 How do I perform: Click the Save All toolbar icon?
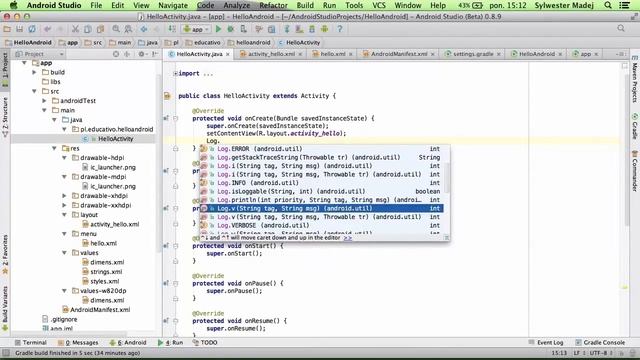(19, 29)
